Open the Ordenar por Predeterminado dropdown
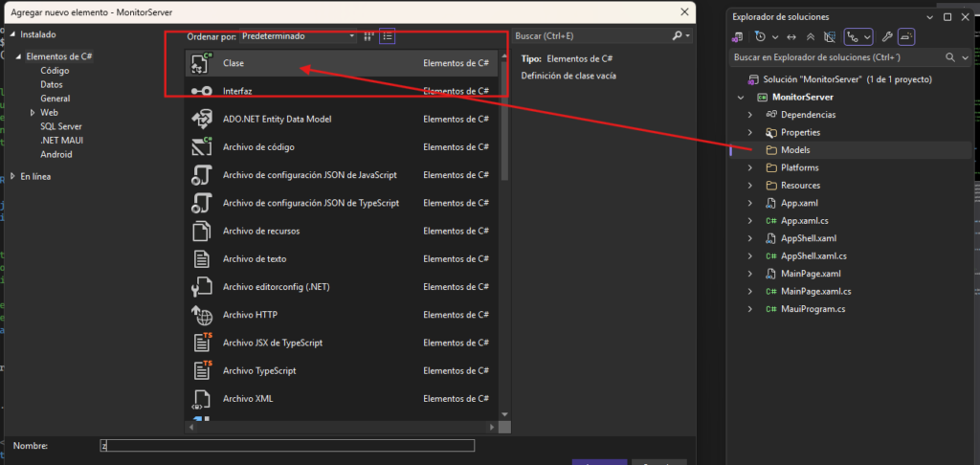The height and width of the screenshot is (465, 980). coord(297,36)
